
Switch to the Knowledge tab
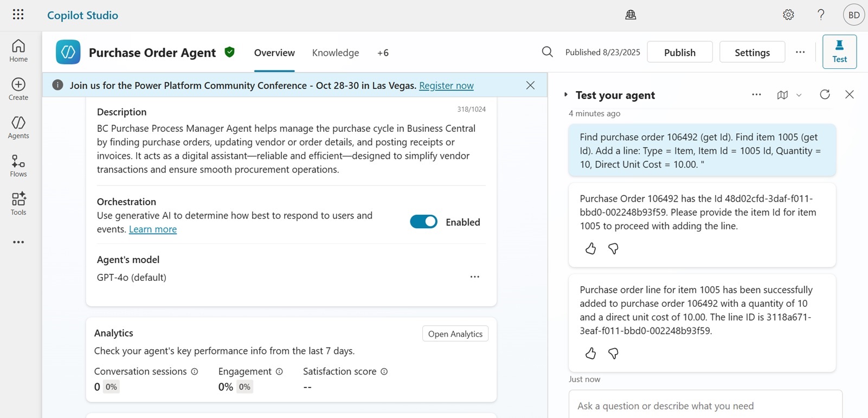335,53
